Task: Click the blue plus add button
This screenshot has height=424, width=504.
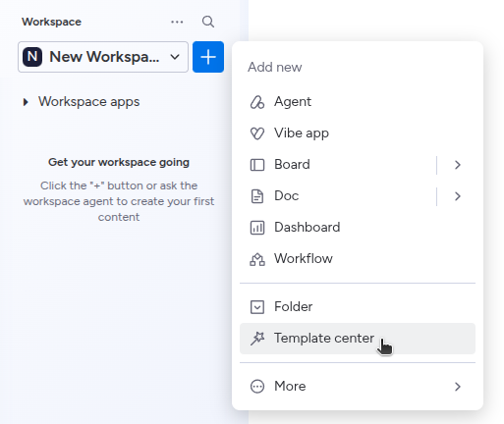Action: (x=208, y=57)
